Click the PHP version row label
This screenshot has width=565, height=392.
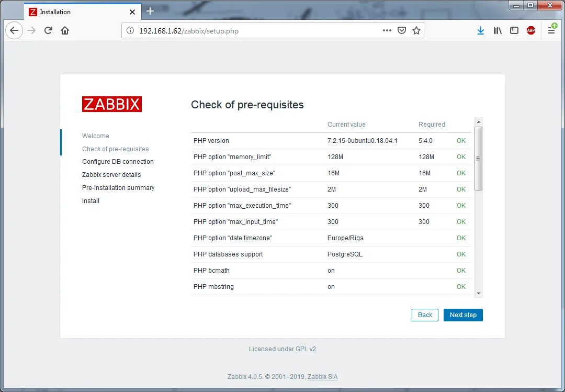click(211, 141)
